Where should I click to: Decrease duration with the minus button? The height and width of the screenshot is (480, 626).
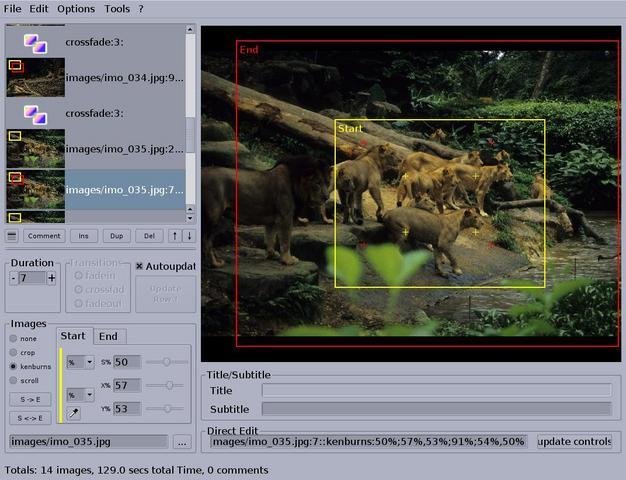(x=13, y=278)
